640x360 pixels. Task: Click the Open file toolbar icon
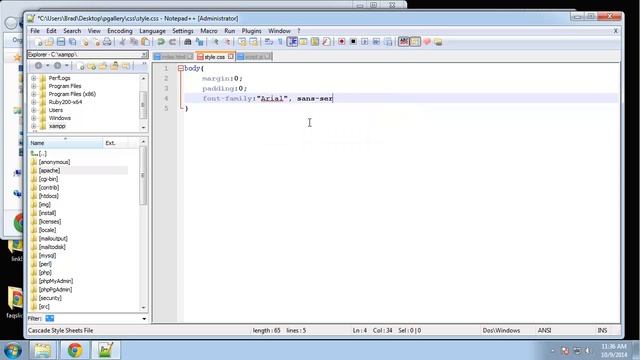point(49,42)
